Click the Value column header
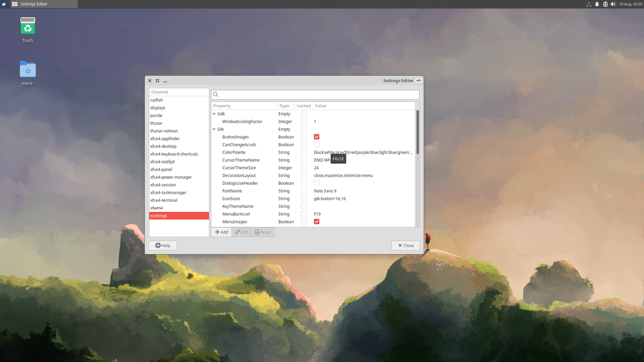This screenshot has width=644, height=362. tap(364, 106)
